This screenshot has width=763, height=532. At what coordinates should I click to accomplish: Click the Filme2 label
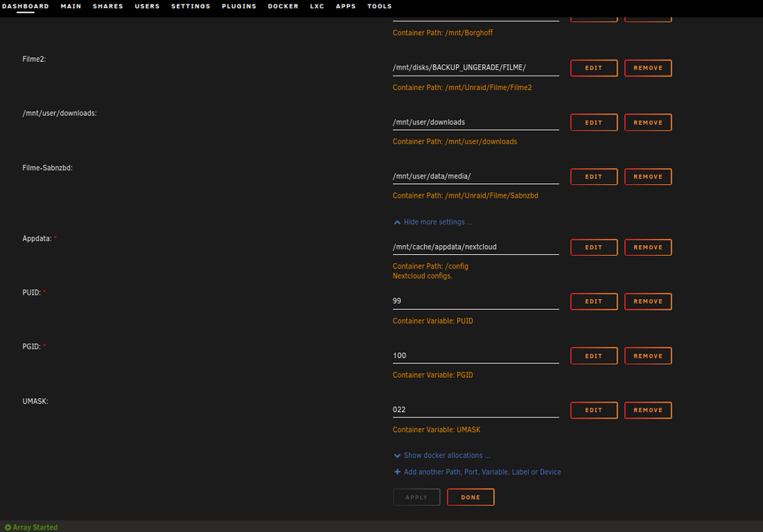34,60
